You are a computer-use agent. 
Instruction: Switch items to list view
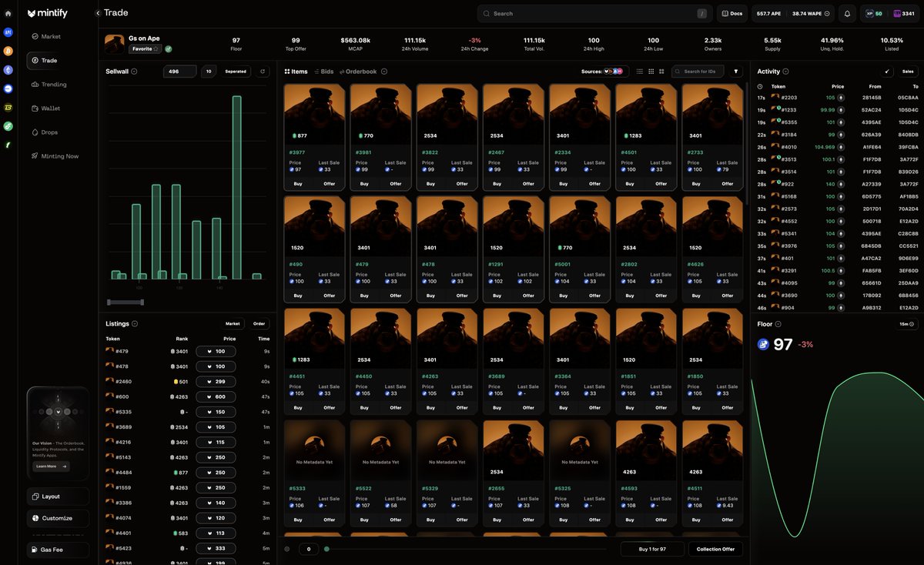tap(639, 72)
